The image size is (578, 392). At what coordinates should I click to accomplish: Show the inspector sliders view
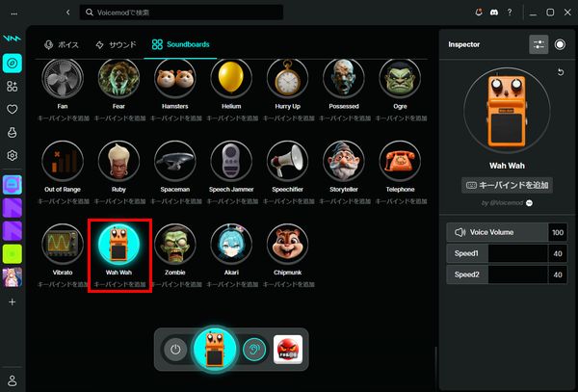coord(539,44)
